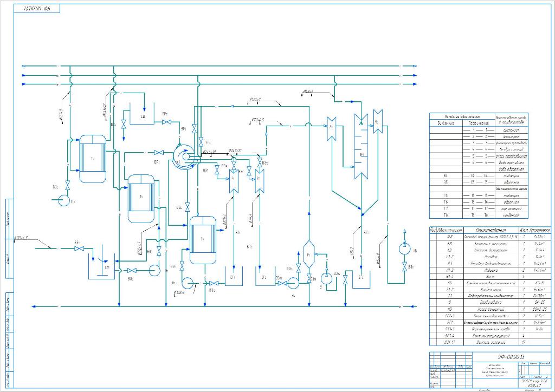Click the rotated drawing code box at top left
Image resolution: width=555 pixels, height=392 pixels.
click(37, 9)
